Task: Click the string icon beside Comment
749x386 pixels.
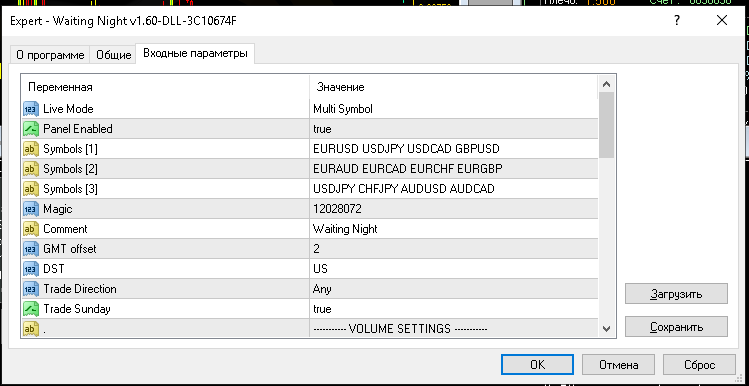Action: (31, 229)
